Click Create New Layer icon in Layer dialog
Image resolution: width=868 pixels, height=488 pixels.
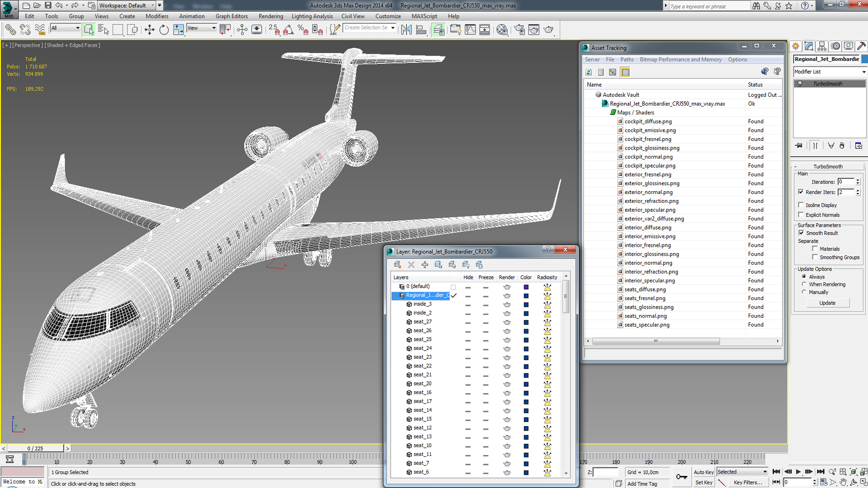click(397, 265)
